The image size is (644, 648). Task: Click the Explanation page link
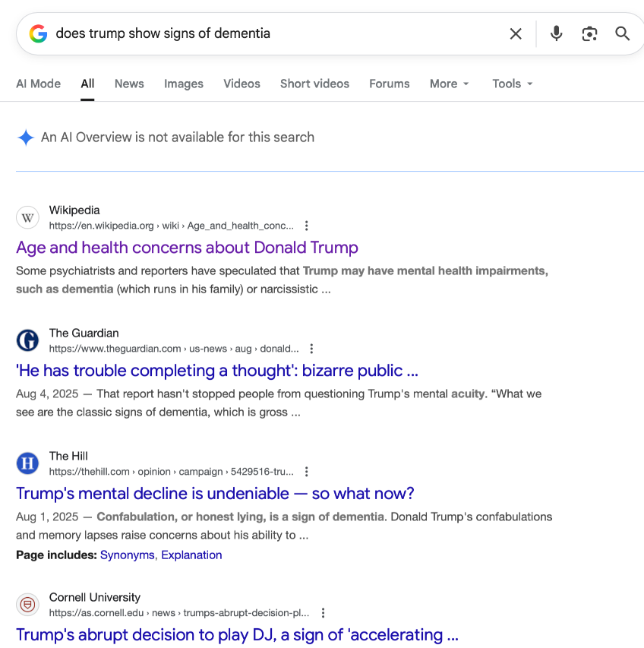[191, 555]
